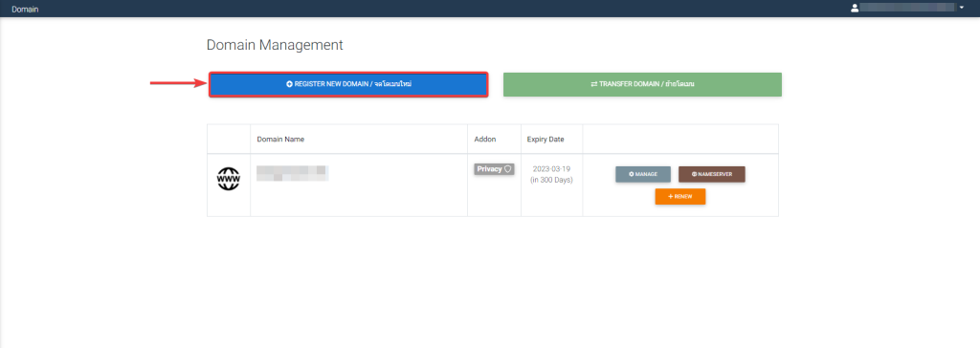The width and height of the screenshot is (980, 348).
Task: Click the Domain Management heading
Action: pos(275,45)
